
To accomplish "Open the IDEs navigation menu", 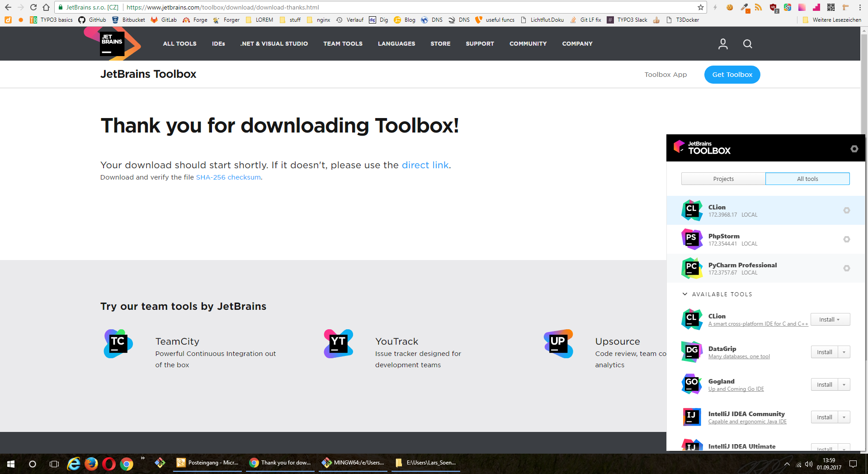I will (x=218, y=44).
